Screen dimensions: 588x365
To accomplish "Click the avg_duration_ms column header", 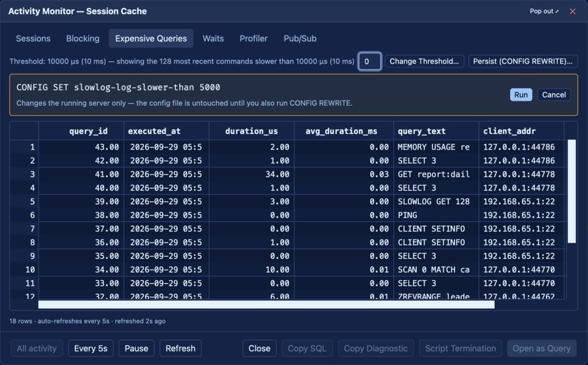I will [344, 131].
